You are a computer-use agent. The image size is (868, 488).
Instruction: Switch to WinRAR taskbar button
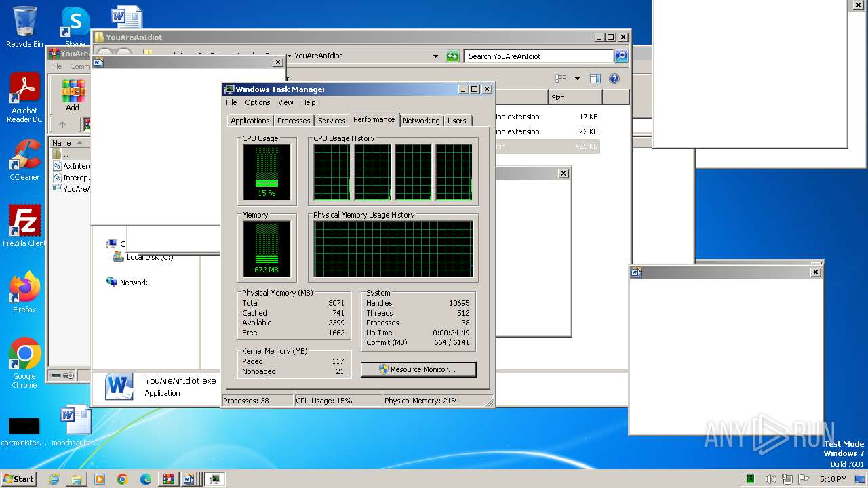[169, 479]
